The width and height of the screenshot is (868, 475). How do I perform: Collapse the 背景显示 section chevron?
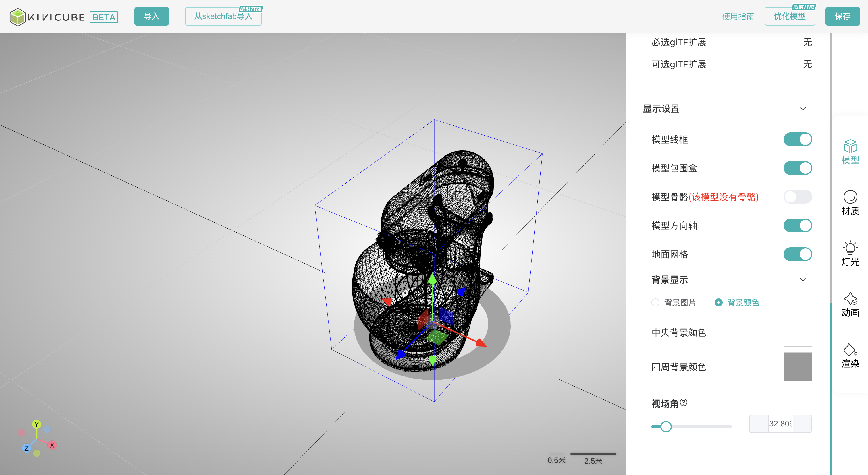tap(803, 280)
